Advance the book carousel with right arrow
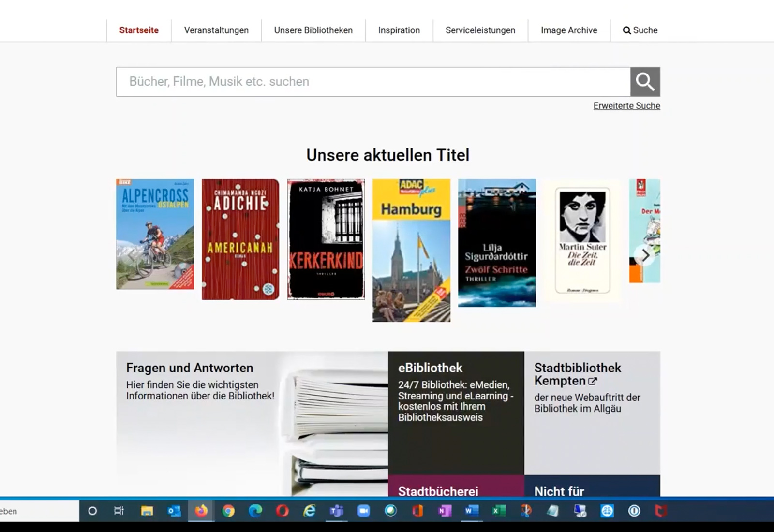The width and height of the screenshot is (774, 532). pos(645,255)
